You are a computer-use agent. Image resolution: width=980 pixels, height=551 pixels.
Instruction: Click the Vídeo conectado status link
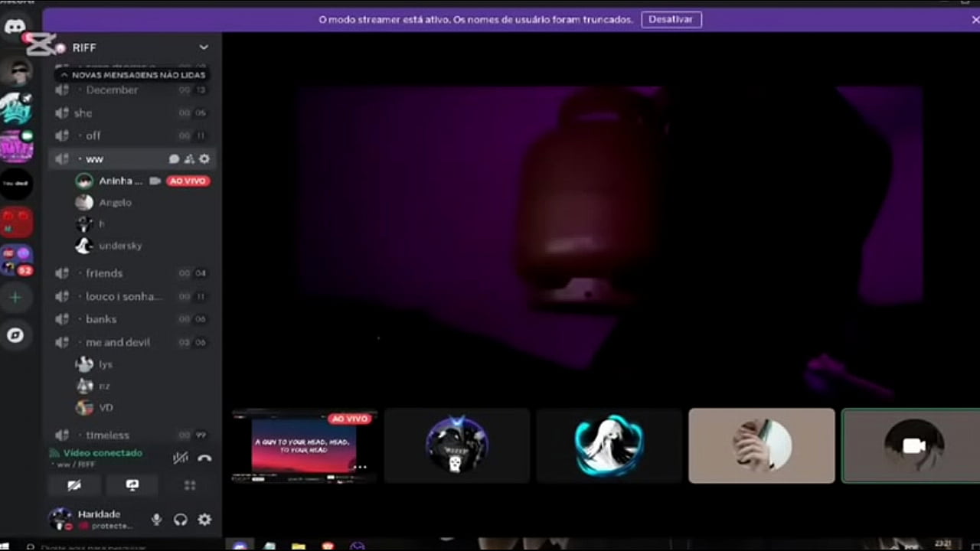click(103, 453)
